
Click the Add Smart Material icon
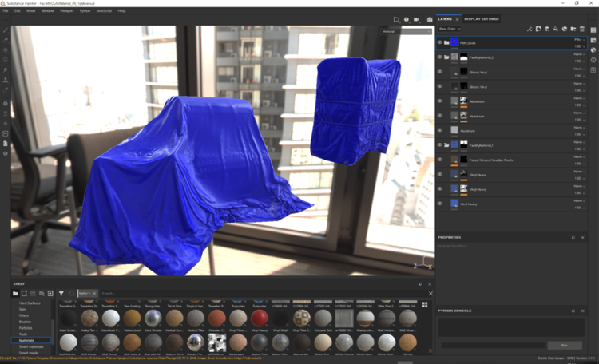[x=565, y=29]
